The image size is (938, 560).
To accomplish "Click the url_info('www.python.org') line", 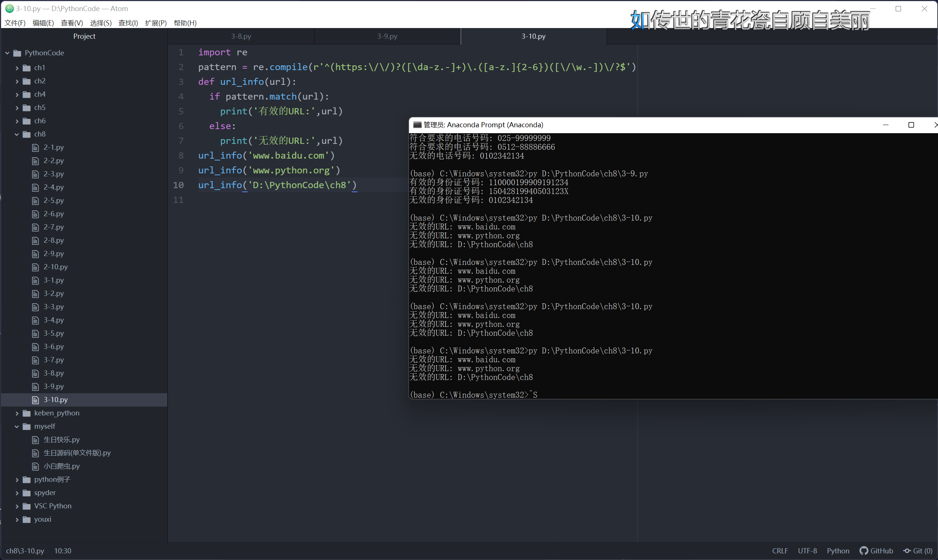I will coord(269,170).
